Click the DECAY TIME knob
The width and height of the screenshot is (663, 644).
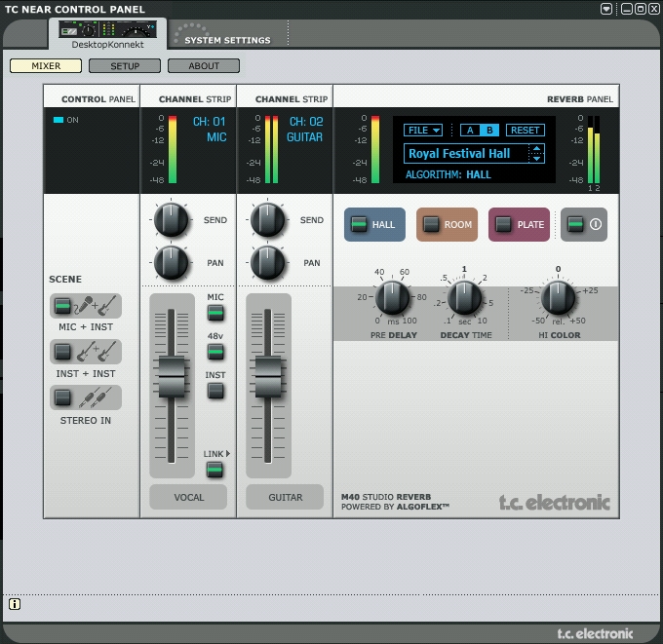coord(464,297)
